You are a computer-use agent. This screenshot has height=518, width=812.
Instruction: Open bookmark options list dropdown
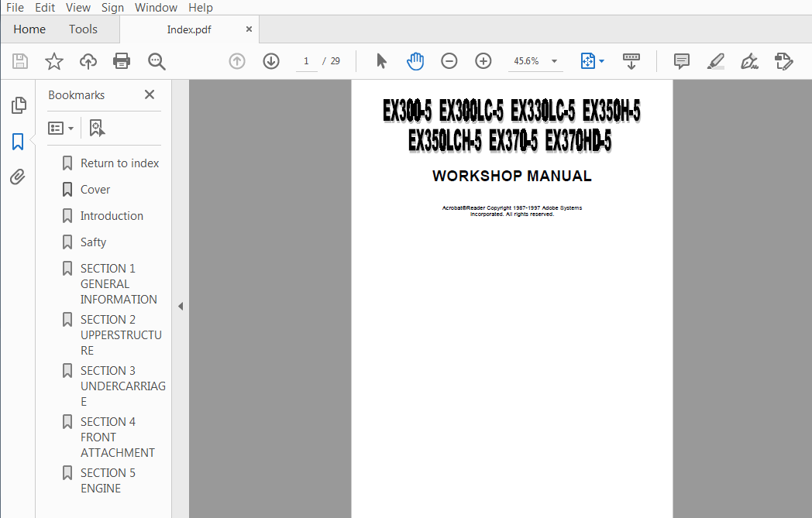[60, 128]
